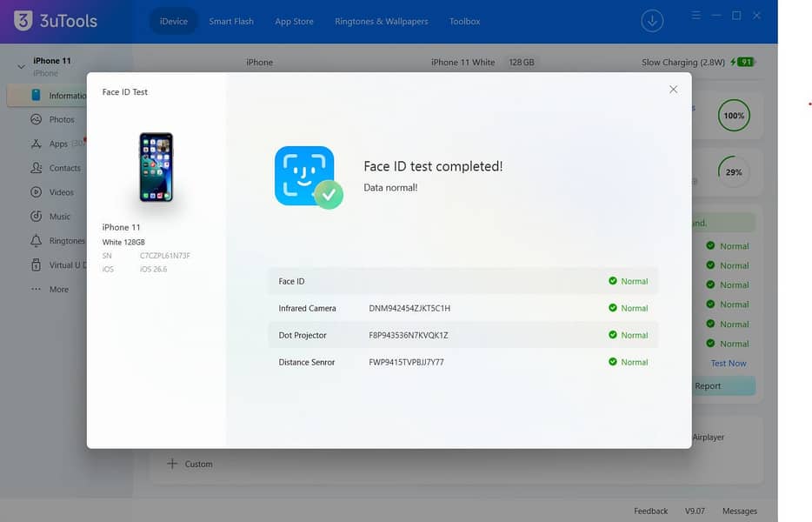Open the Toolbox tab
Screen dimensions: 812x522
(464, 21)
